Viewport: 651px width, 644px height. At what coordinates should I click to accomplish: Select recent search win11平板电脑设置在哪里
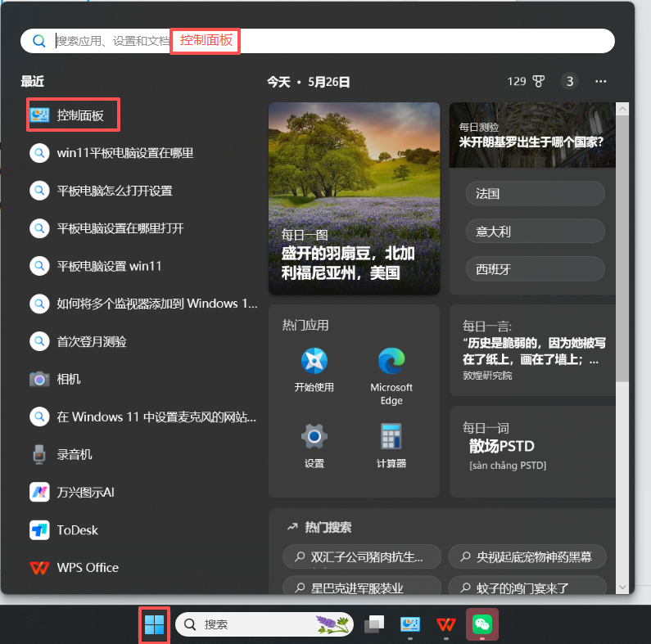pyautogui.click(x=111, y=153)
